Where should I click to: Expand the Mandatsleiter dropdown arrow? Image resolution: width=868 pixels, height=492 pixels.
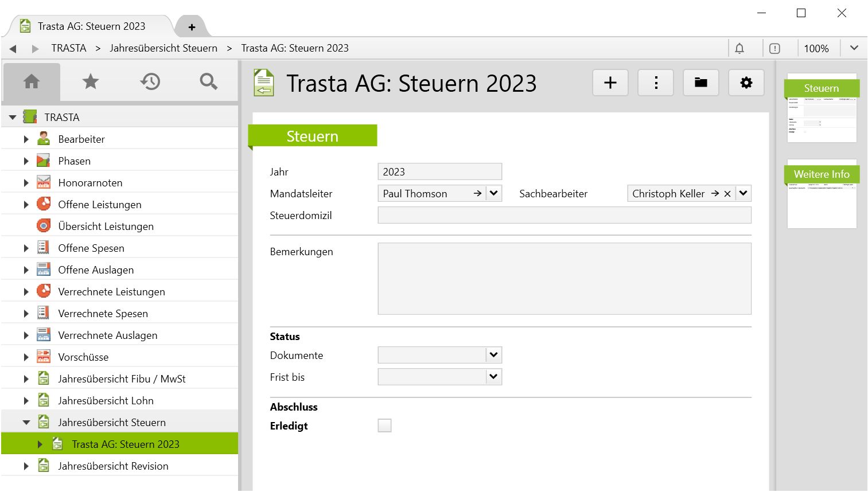(493, 194)
